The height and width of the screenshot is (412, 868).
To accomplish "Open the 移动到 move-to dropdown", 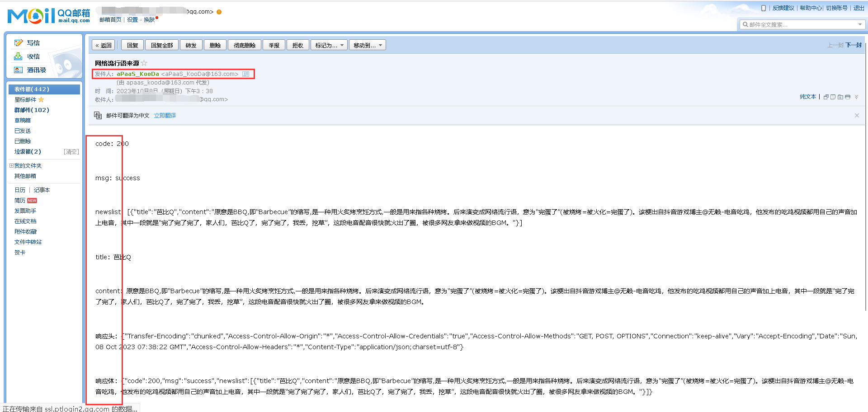I will point(367,45).
